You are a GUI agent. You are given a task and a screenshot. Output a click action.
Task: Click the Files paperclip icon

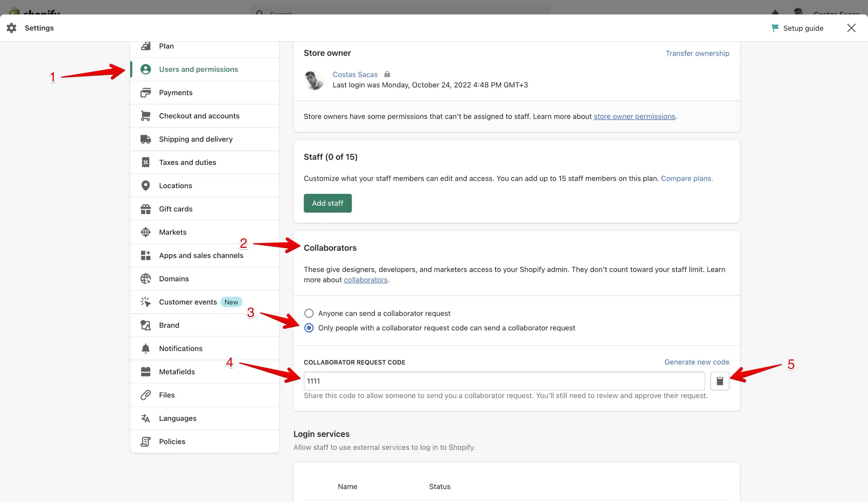point(146,395)
